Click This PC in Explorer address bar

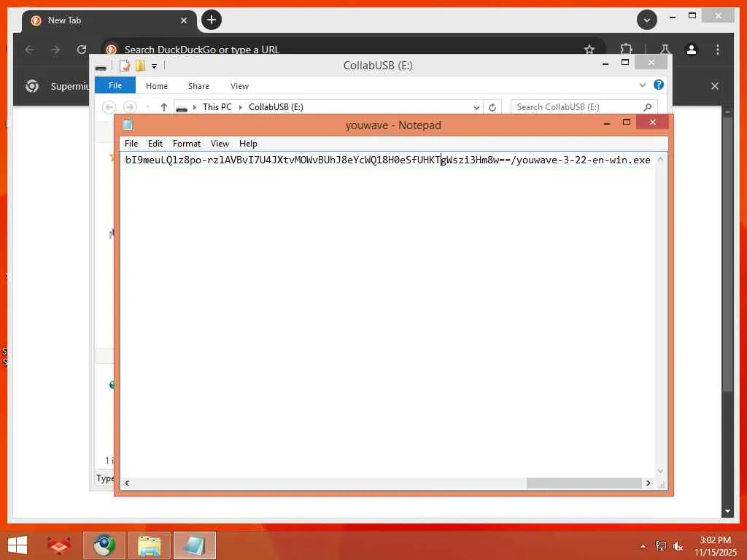point(217,107)
